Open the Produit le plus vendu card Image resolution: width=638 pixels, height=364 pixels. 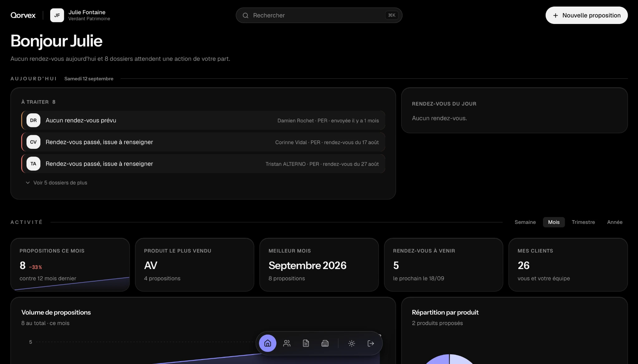click(x=194, y=265)
